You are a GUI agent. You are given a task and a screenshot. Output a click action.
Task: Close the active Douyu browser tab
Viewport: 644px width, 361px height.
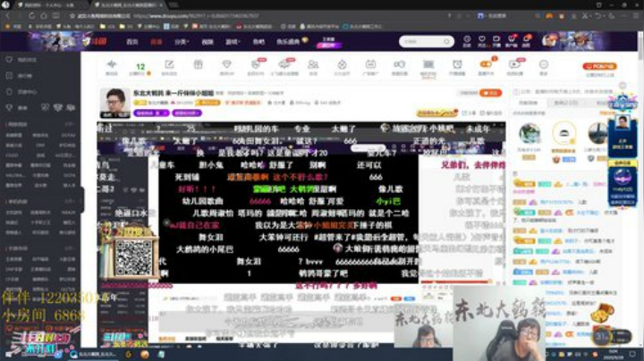[161, 5]
